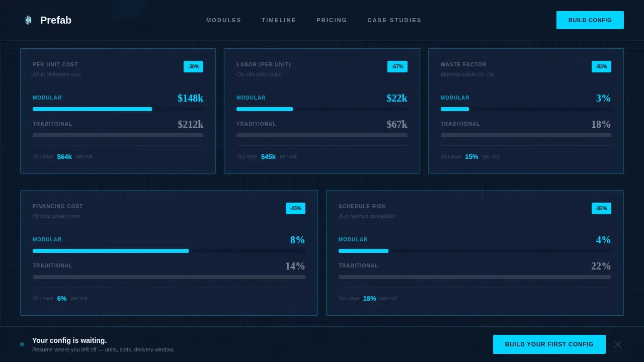Select the 8% modular financing value
644x362 pixels.
(297, 240)
